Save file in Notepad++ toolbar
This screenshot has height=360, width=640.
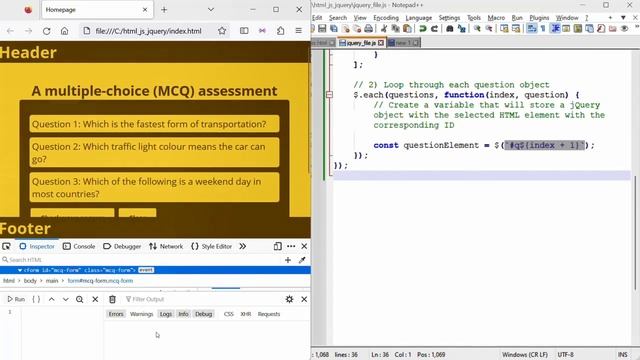click(322, 29)
